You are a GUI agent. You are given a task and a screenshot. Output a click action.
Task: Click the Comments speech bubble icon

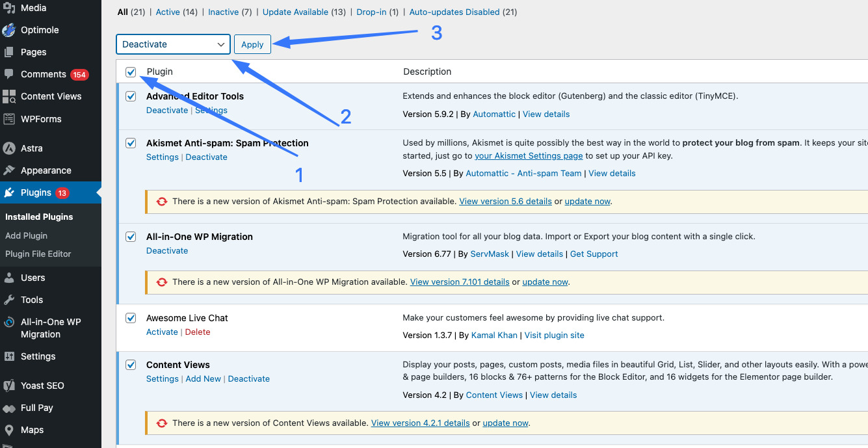9,74
